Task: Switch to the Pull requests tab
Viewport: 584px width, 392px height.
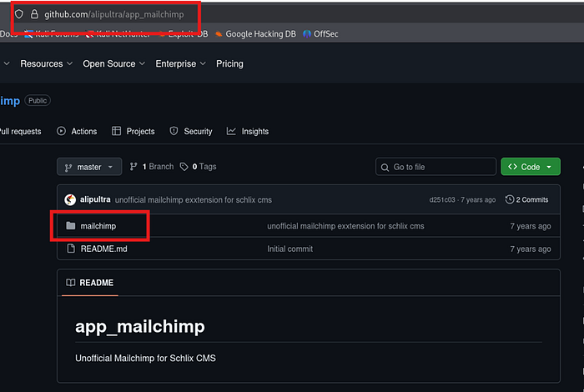Action: (21, 132)
